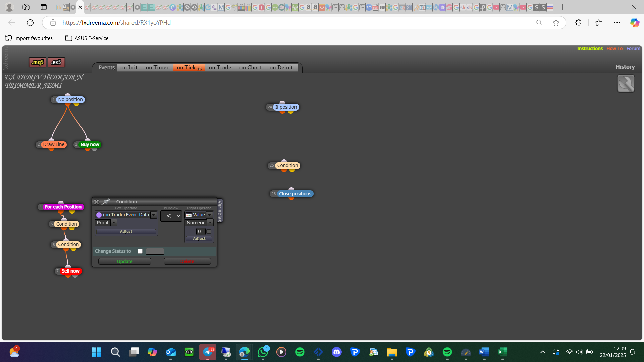Open browser Extensions puzzle icon
The image size is (644, 362).
point(578,23)
